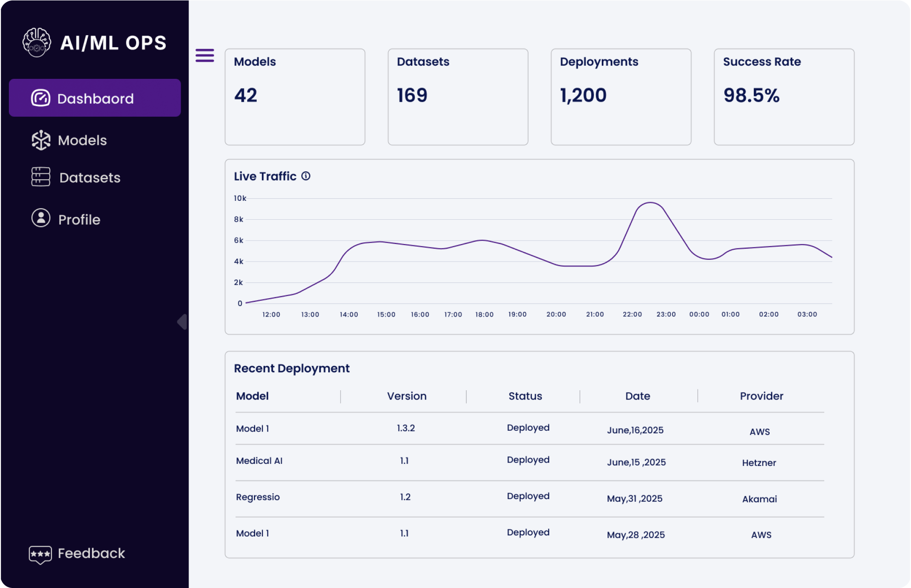Click the Dashboard gauge icon
The height and width of the screenshot is (588, 911).
point(41,98)
